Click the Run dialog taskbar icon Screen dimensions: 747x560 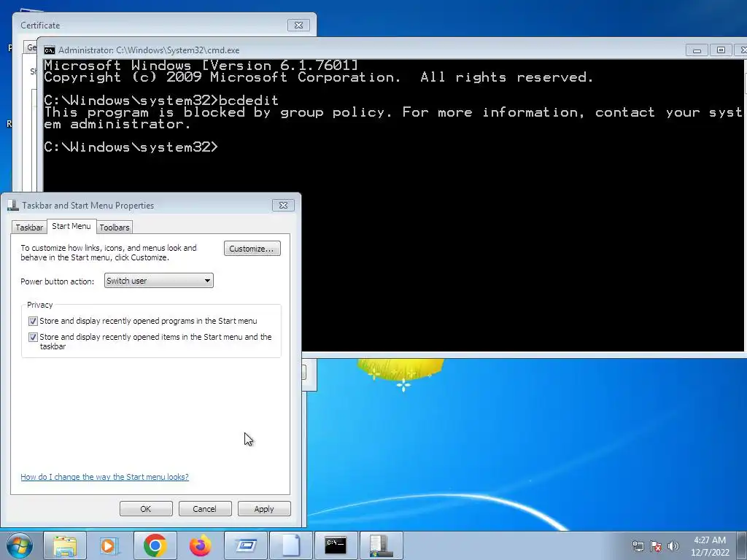point(245,545)
